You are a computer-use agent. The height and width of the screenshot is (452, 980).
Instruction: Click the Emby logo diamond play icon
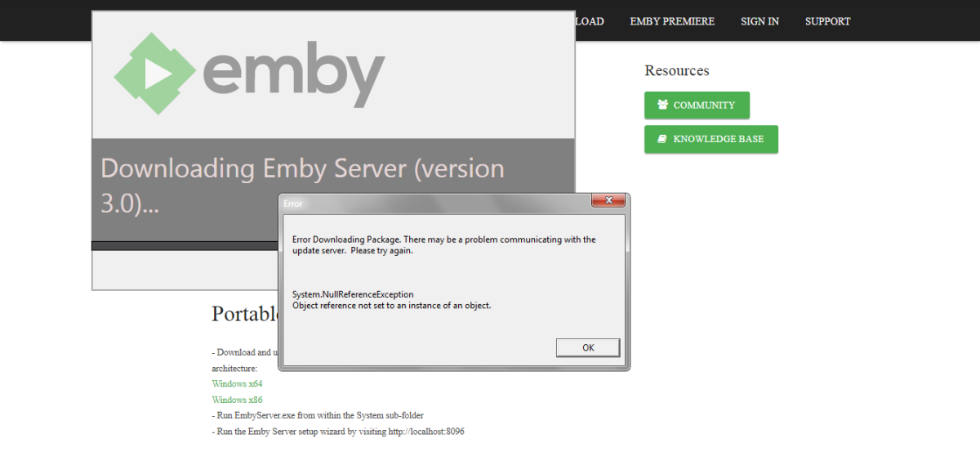point(154,74)
